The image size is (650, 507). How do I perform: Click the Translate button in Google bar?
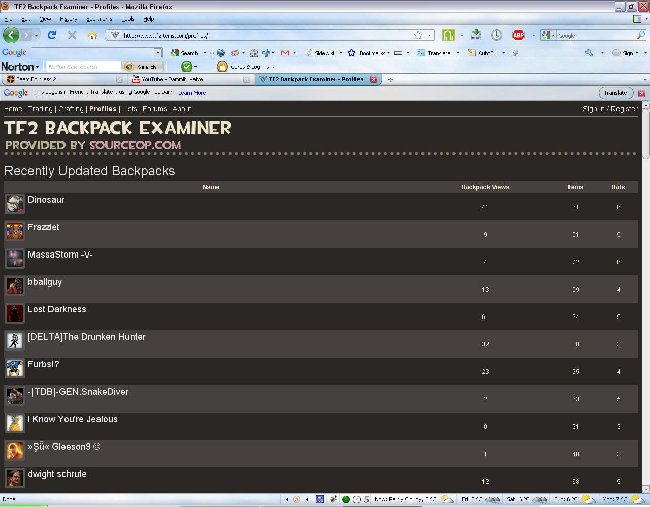[x=616, y=92]
